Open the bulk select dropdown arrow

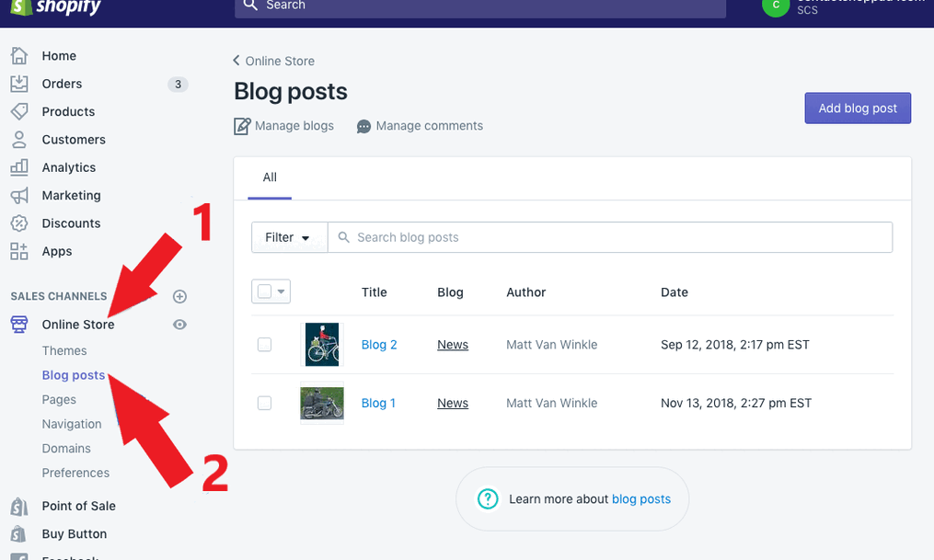pos(281,291)
